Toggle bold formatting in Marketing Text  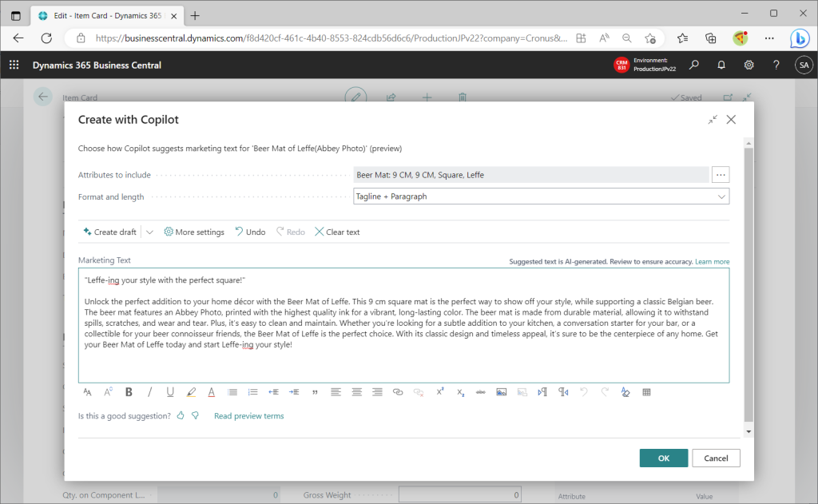(x=129, y=392)
